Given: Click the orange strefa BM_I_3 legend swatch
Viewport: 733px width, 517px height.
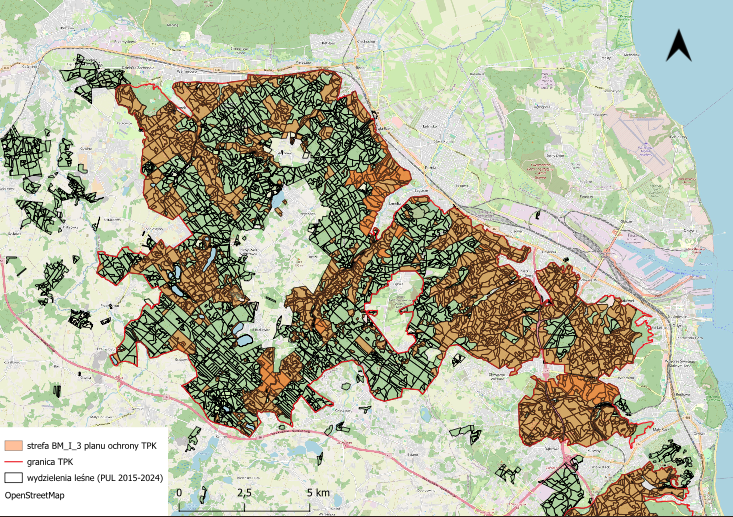Looking at the screenshot, I should pos(15,445).
